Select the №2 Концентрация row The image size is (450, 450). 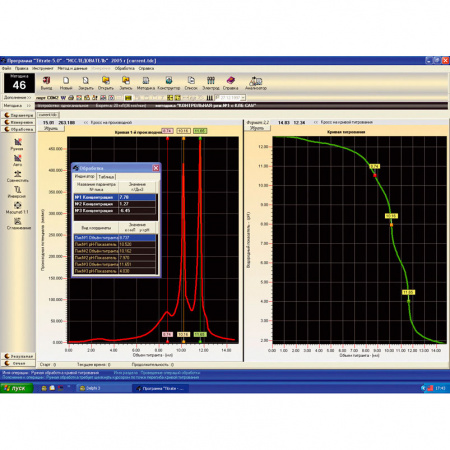click(115, 204)
